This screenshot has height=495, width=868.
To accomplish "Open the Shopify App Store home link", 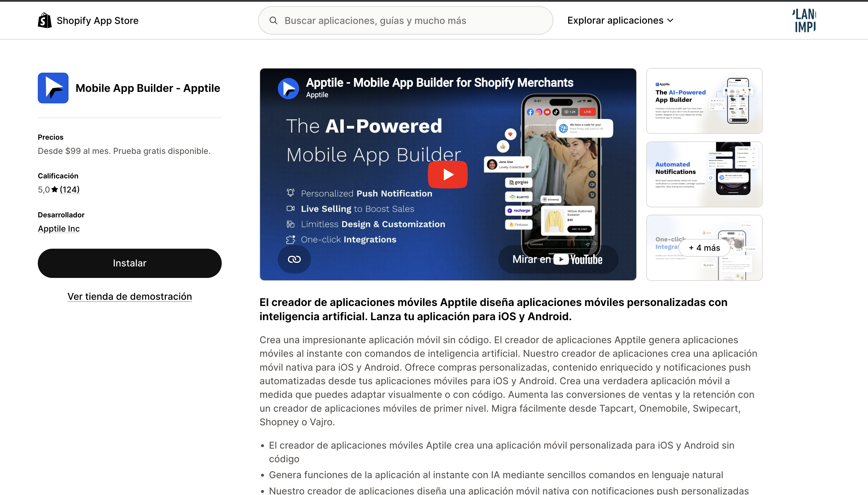I will [x=88, y=20].
